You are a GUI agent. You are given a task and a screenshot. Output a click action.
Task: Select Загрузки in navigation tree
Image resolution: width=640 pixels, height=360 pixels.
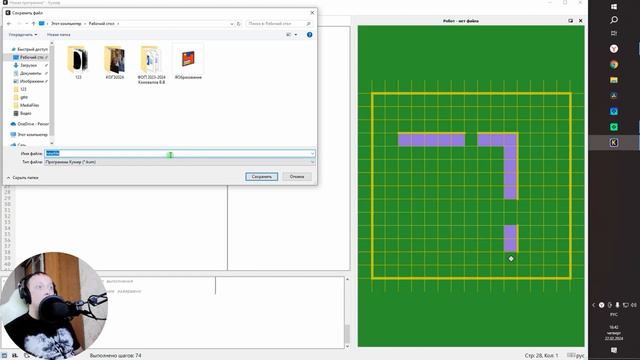[28, 65]
